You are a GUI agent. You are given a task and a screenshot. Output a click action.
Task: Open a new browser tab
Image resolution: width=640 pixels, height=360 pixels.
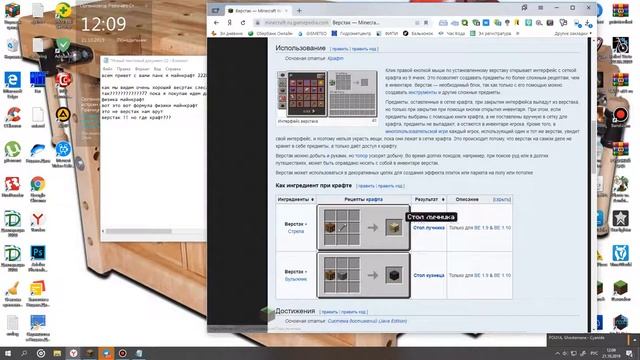click(299, 11)
